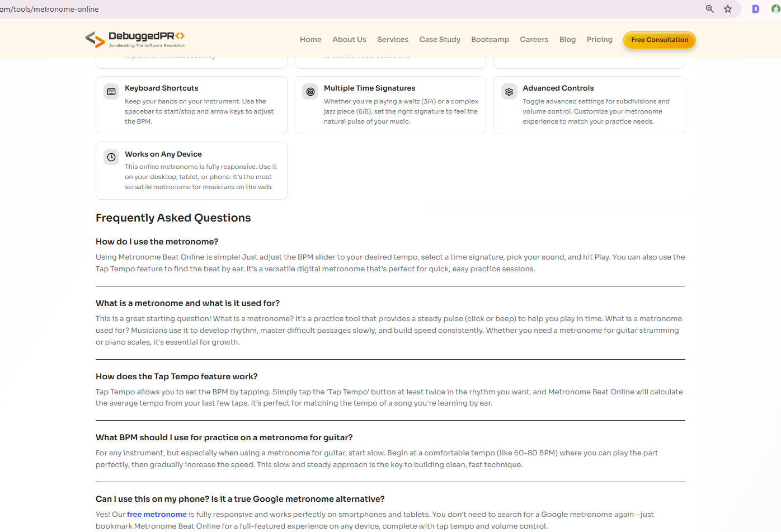The height and width of the screenshot is (532, 781).
Task: Click 'How does the Tap Tempo feature work?'
Action: (x=177, y=376)
